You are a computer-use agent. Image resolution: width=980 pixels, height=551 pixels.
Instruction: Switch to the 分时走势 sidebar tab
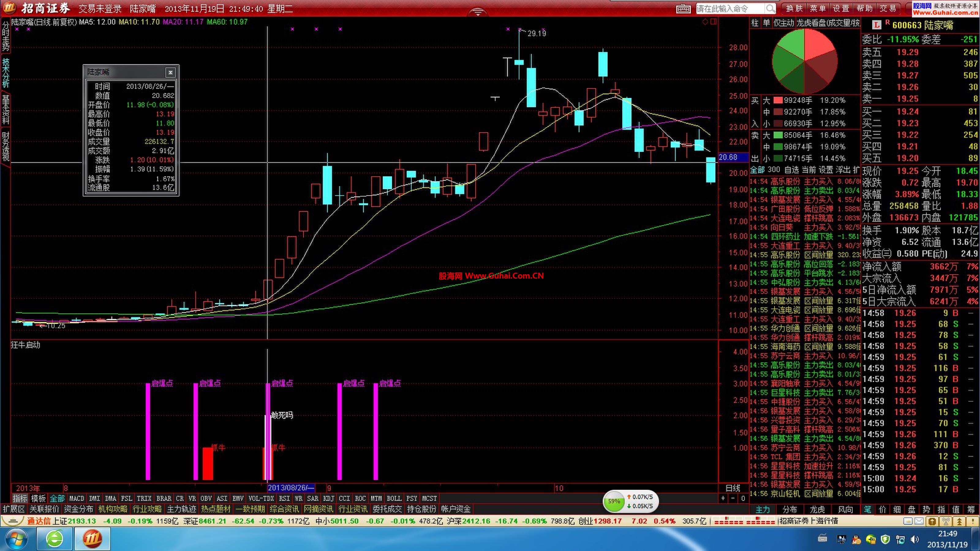(x=5, y=36)
